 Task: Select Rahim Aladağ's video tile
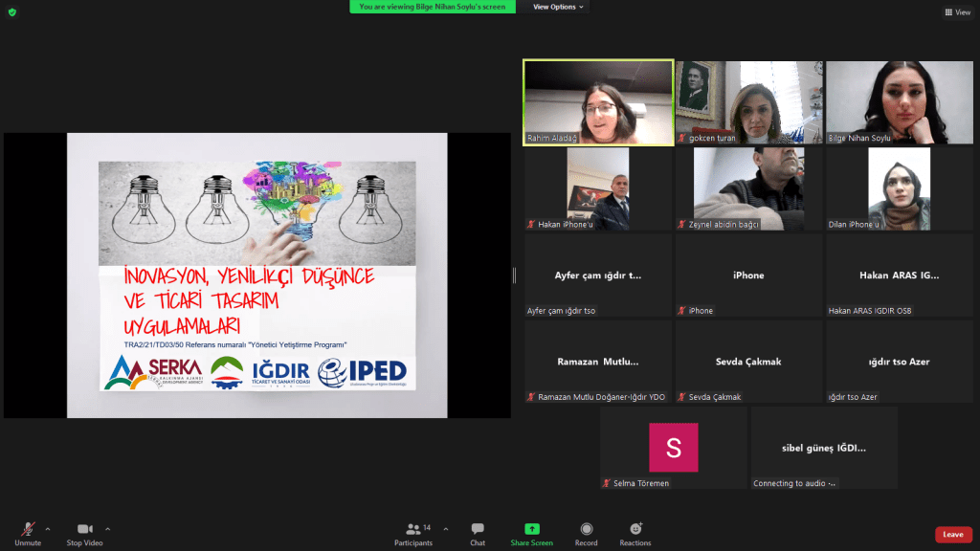pyautogui.click(x=598, y=102)
